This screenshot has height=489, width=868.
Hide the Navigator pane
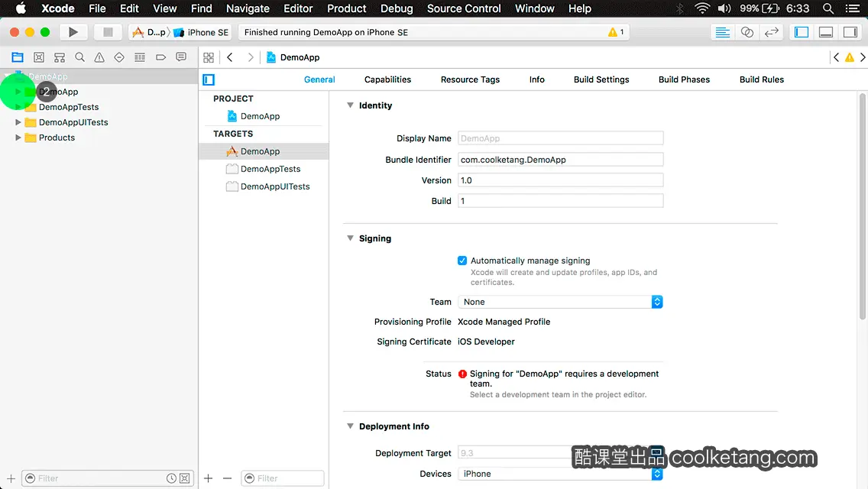[x=802, y=32]
